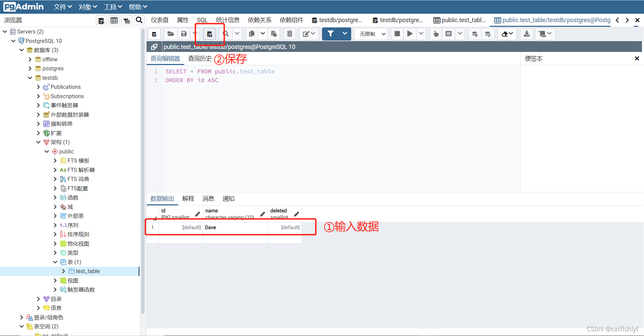Viewport: 644px width, 336px height.
Task: Edit the name column pencil icon
Action: point(262,214)
